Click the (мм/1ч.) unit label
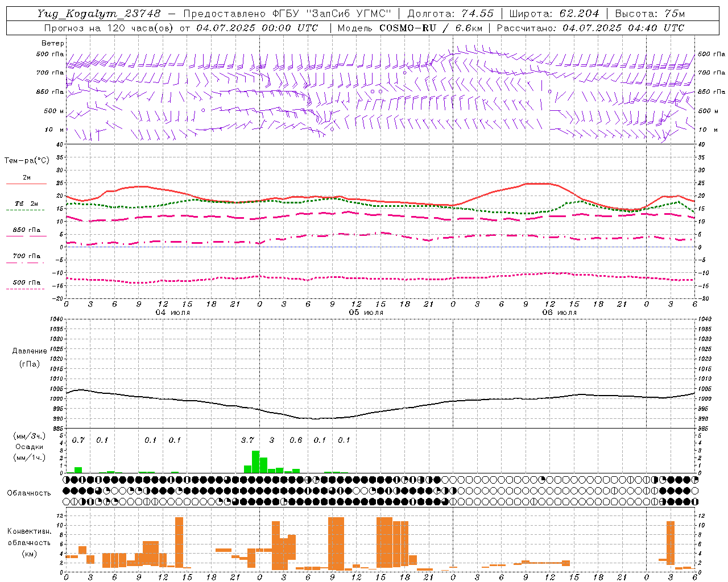 point(30,458)
